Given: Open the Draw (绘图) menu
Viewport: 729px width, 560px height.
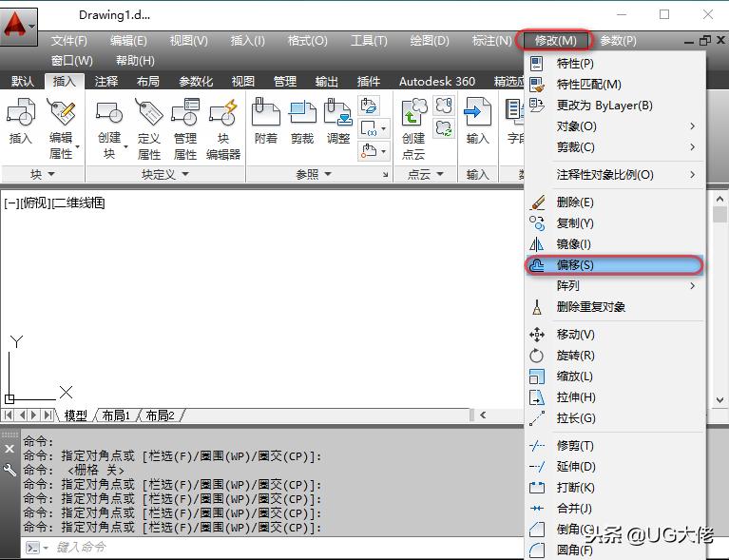Looking at the screenshot, I should (430, 41).
